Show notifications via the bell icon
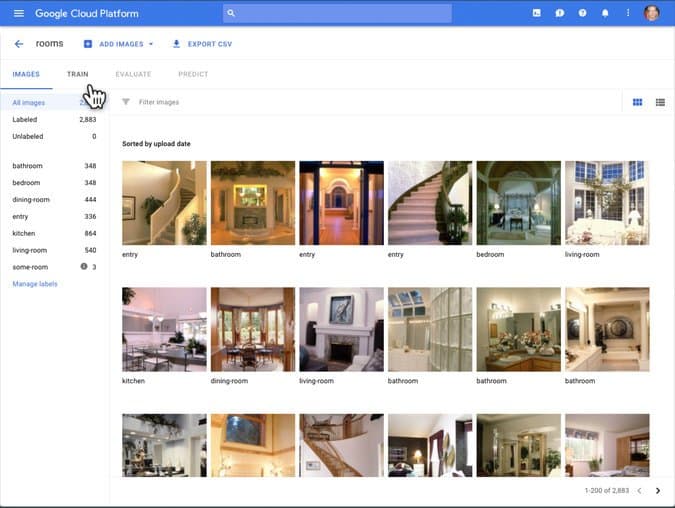 click(605, 13)
